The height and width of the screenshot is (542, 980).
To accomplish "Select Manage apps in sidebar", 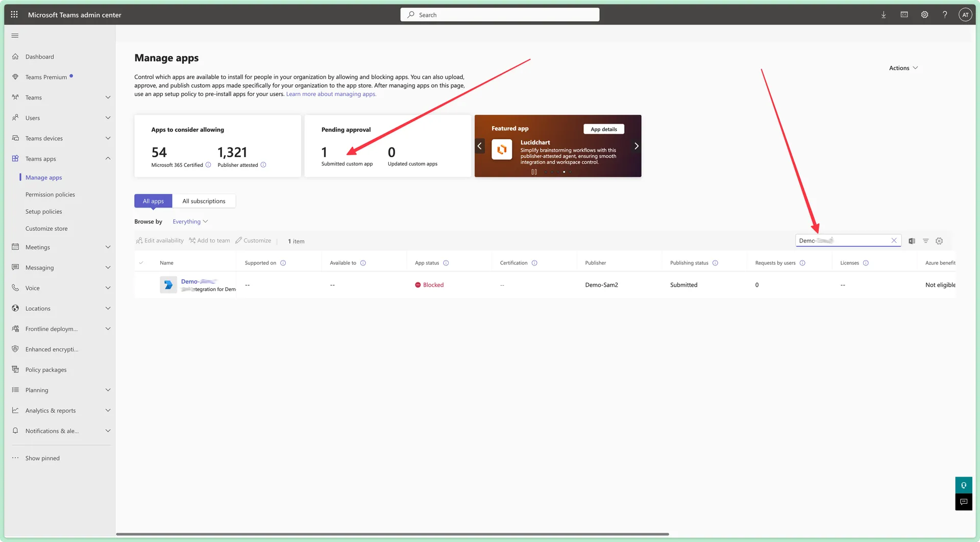I will pyautogui.click(x=44, y=178).
